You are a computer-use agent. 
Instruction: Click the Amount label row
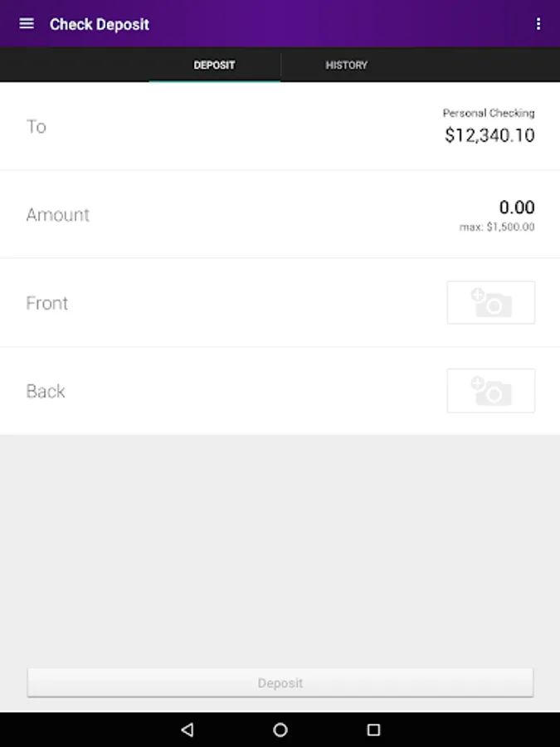click(x=280, y=214)
